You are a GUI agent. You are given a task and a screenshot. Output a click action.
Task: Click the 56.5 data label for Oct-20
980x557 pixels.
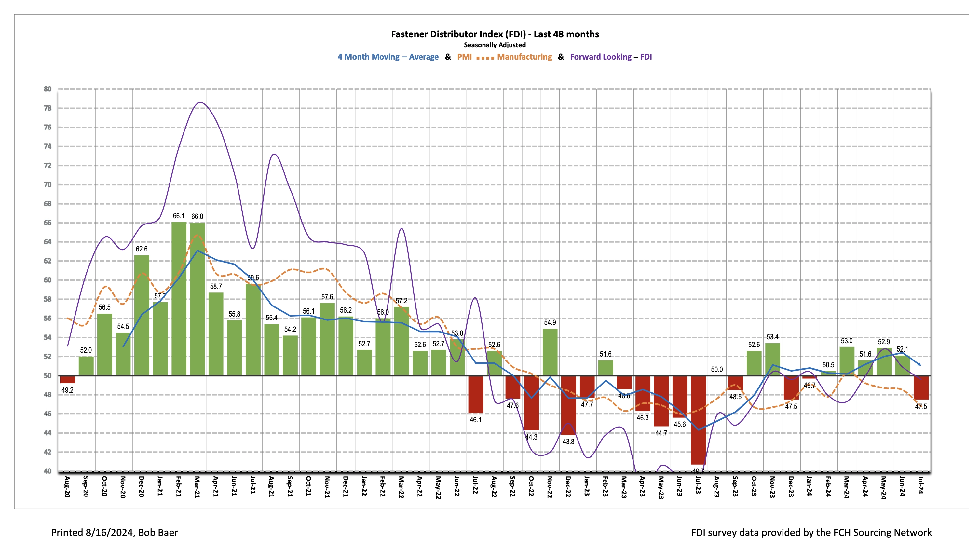[104, 307]
